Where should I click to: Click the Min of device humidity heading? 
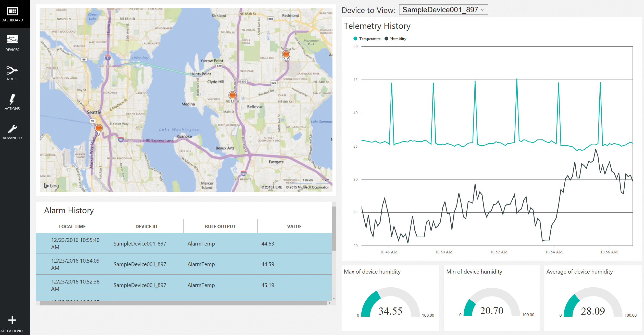pyautogui.click(x=474, y=272)
